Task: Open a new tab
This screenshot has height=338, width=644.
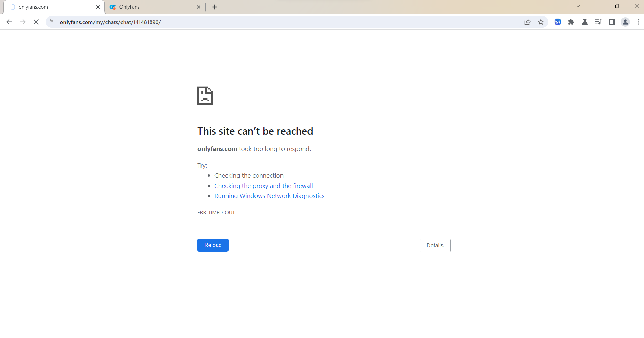Action: click(x=215, y=7)
